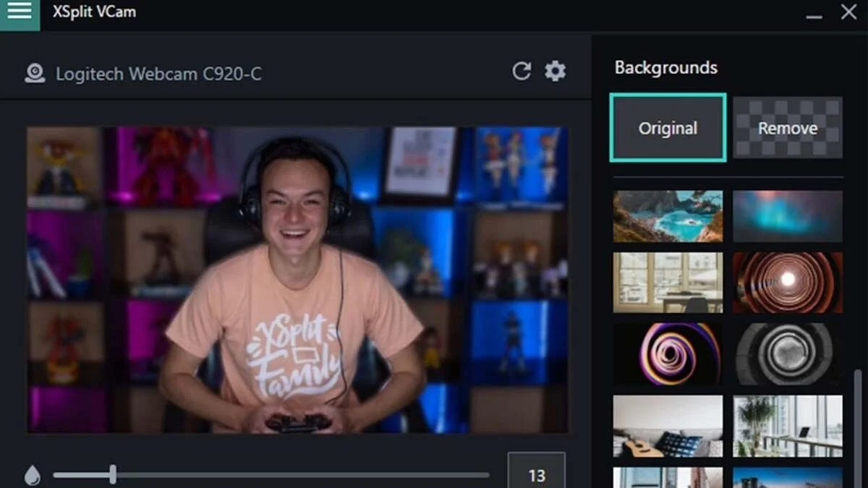The image size is (868, 488).
Task: Choose the purple spiral swirl background
Action: coord(668,354)
